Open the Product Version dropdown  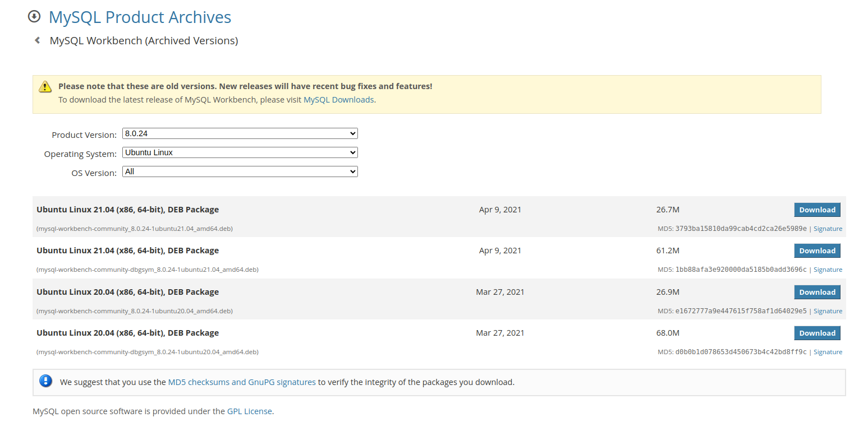pos(240,133)
